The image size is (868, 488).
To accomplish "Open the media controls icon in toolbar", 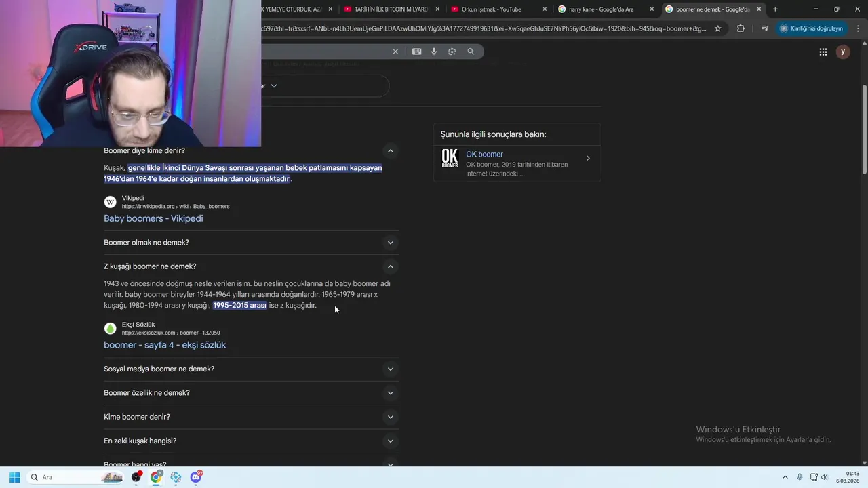I will coord(764,28).
